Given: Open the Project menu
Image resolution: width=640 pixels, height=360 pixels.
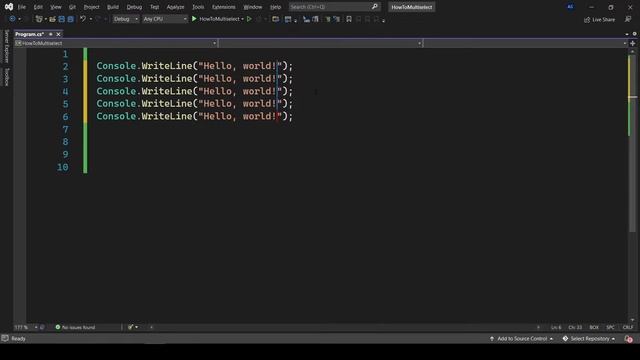Looking at the screenshot, I should point(91,7).
